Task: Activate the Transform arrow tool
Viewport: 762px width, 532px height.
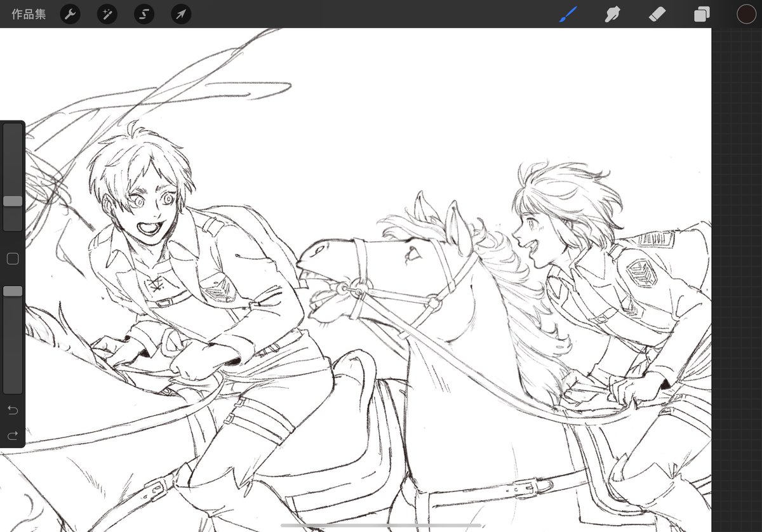Action: tap(181, 14)
